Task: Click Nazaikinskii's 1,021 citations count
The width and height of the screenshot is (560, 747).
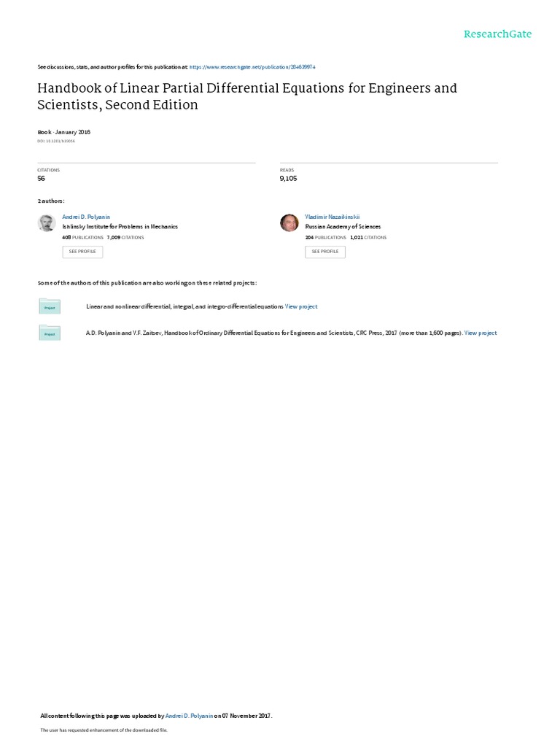Action: coord(368,237)
